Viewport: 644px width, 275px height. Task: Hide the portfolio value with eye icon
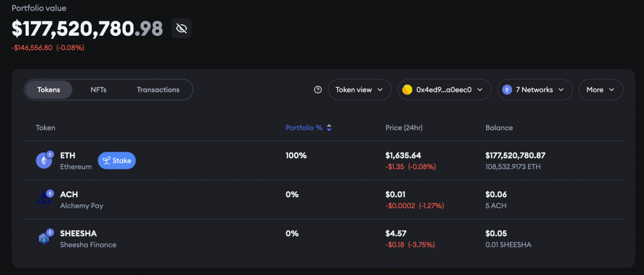tap(182, 28)
